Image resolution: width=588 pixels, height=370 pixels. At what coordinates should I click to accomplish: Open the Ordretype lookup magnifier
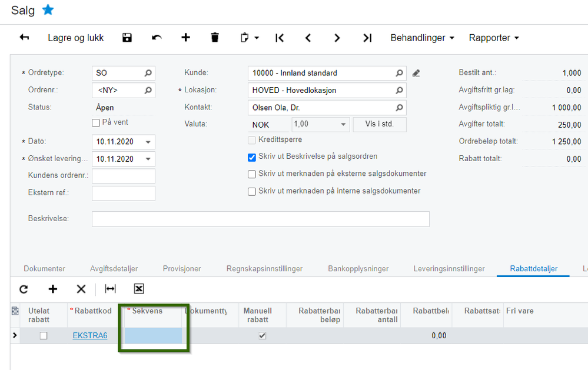pos(148,73)
